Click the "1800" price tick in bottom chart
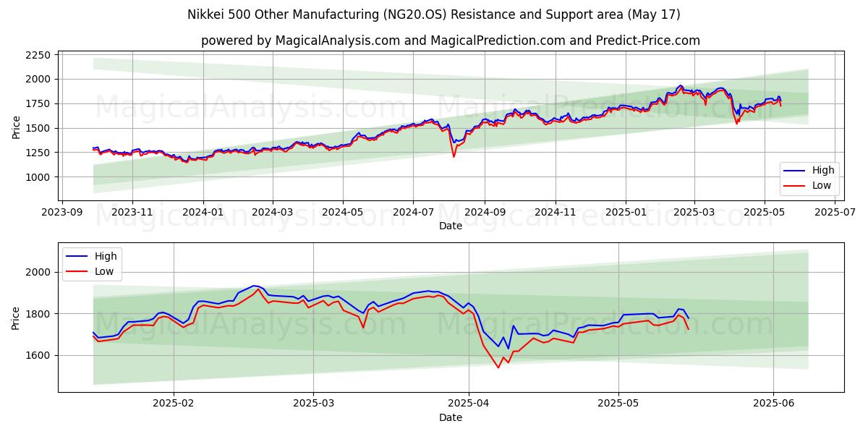 (38, 314)
